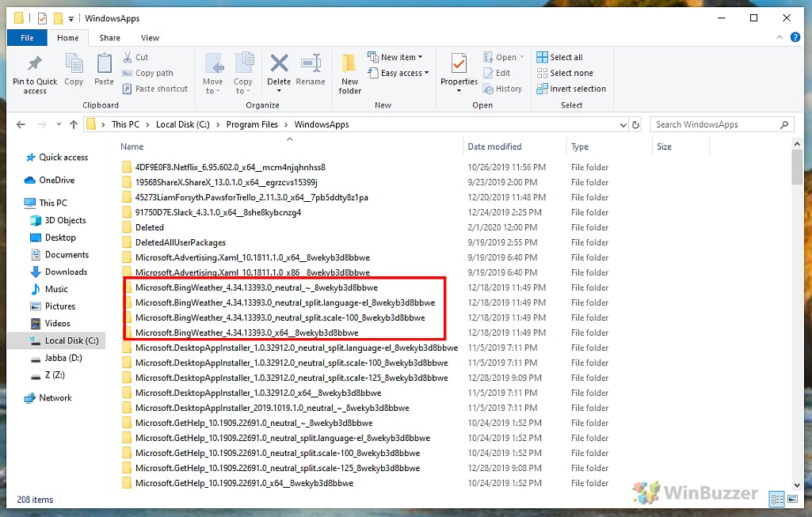Viewport: 812px width, 517px height.
Task: Open the Properties dropdown arrow
Action: [459, 91]
